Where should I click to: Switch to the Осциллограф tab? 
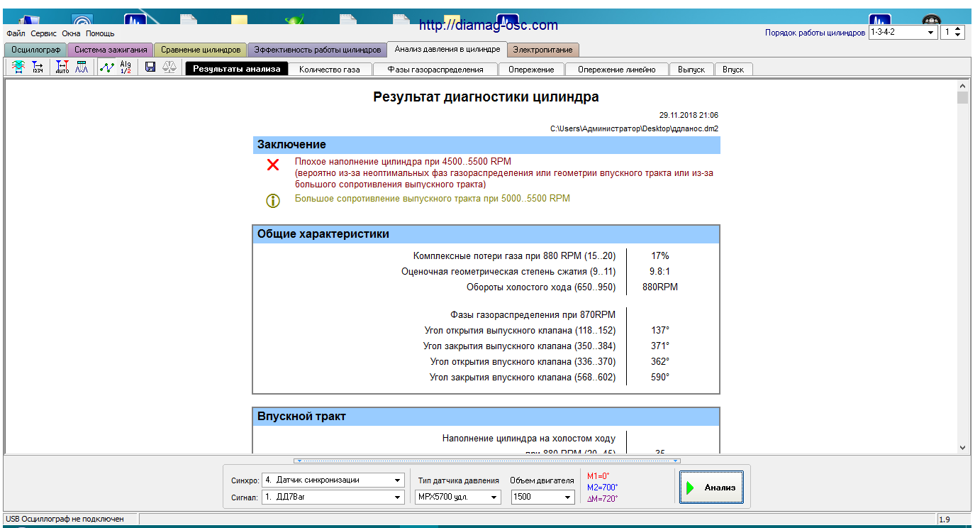(35, 50)
